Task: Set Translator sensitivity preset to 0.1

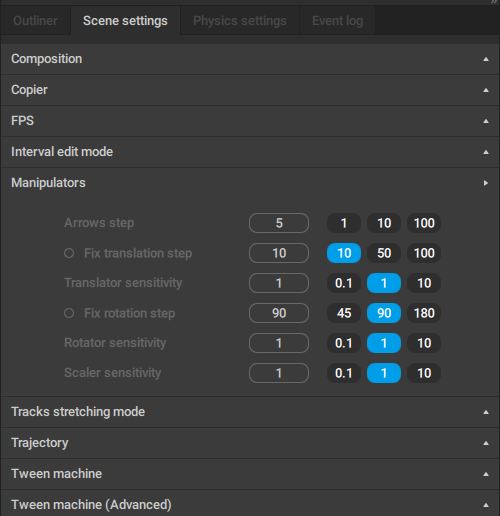Action: click(x=344, y=283)
